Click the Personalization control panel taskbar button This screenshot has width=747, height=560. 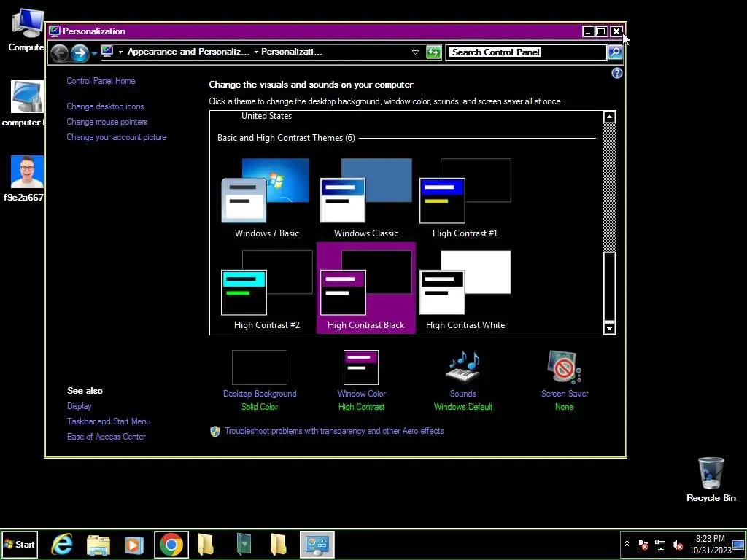pos(317,544)
